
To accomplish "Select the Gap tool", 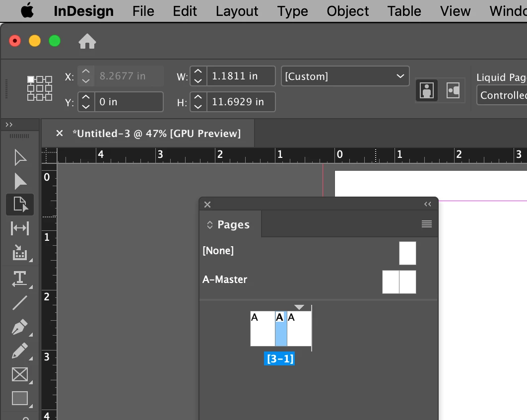I will [20, 228].
